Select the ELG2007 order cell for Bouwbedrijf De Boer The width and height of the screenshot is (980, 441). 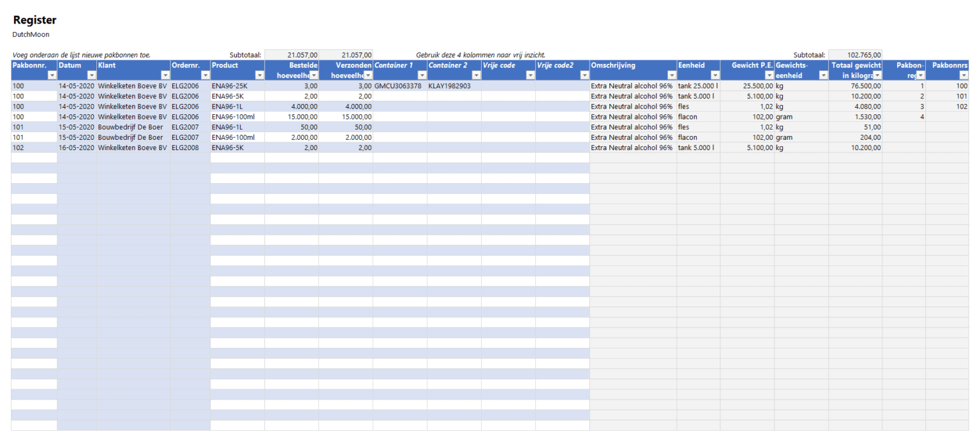tap(185, 127)
